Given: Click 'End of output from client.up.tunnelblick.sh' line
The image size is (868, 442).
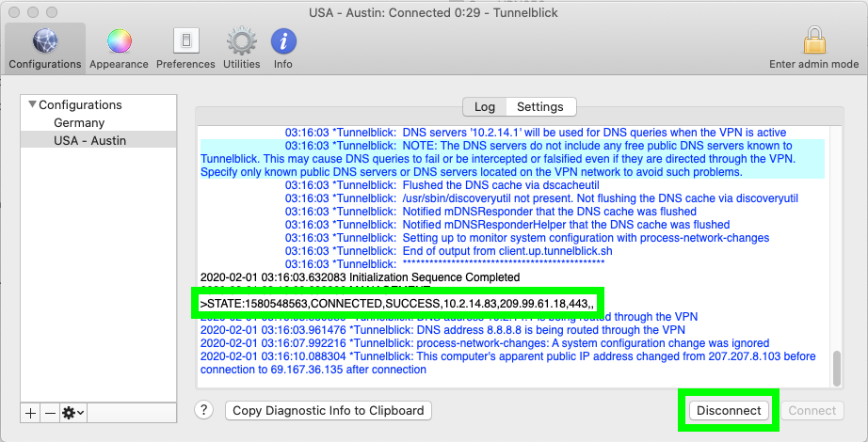Looking at the screenshot, I should [448, 251].
